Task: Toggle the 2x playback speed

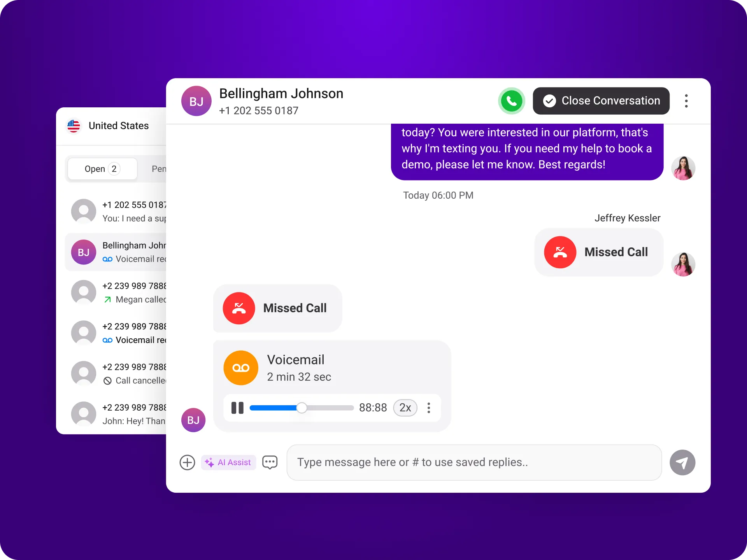Action: pyautogui.click(x=405, y=408)
